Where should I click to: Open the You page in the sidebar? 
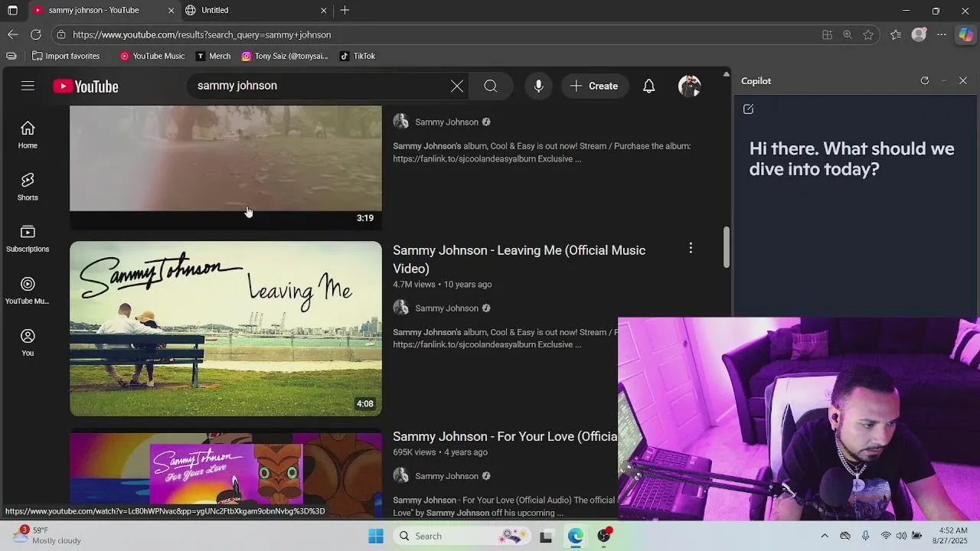(x=28, y=342)
